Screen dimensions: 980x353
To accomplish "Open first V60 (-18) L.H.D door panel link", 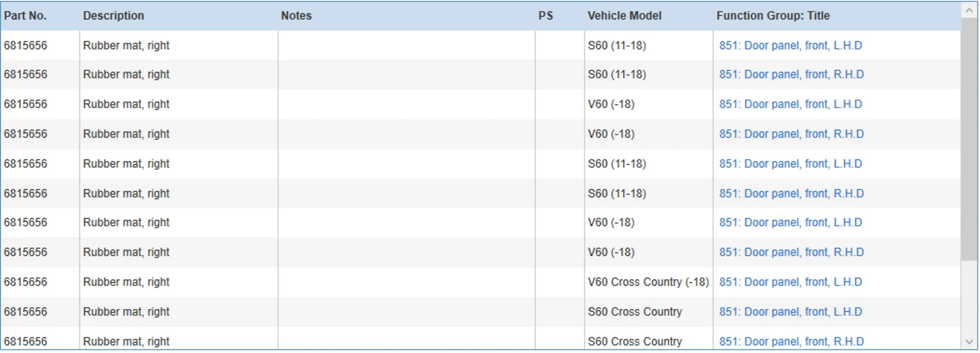I will pyautogui.click(x=790, y=104).
